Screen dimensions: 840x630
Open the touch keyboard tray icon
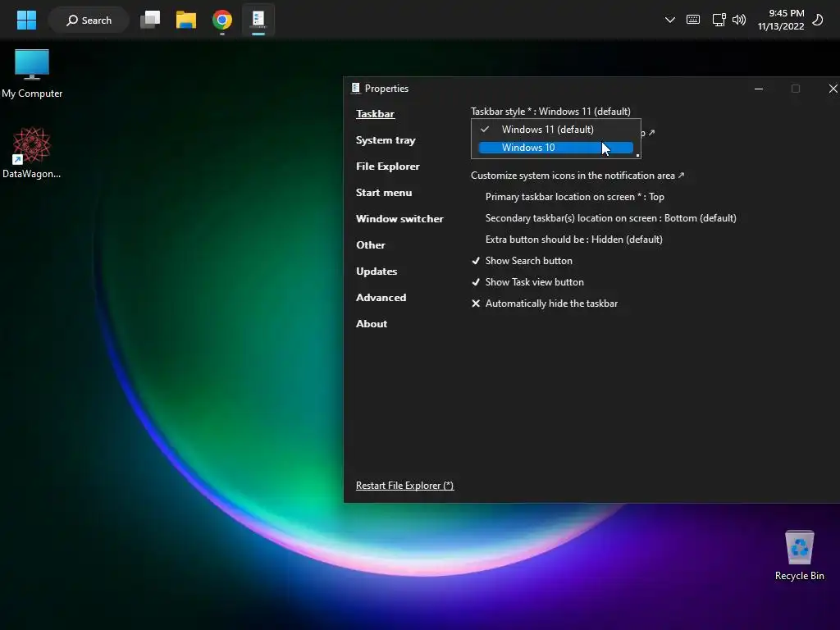pyautogui.click(x=692, y=21)
